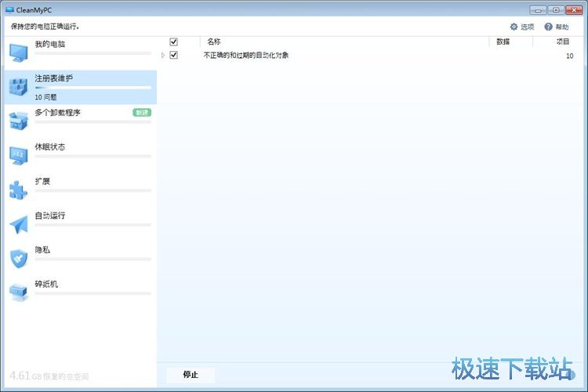Open the 注册表维护 section
The height and width of the screenshot is (392, 588).
[80, 87]
